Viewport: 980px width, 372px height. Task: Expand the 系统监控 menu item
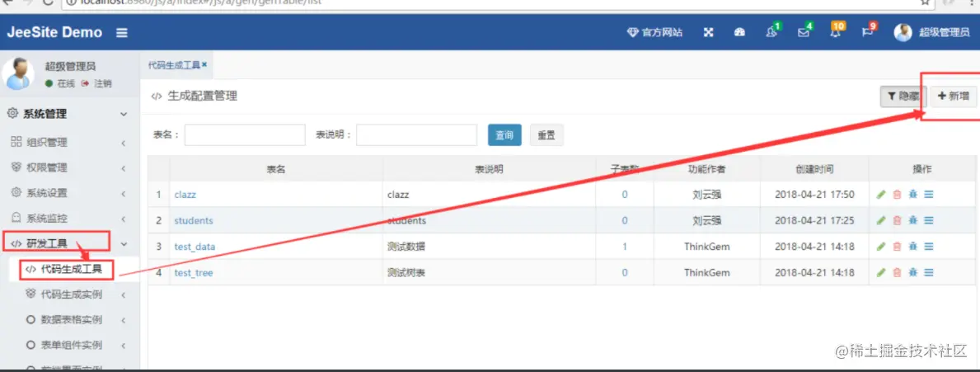tap(69, 219)
